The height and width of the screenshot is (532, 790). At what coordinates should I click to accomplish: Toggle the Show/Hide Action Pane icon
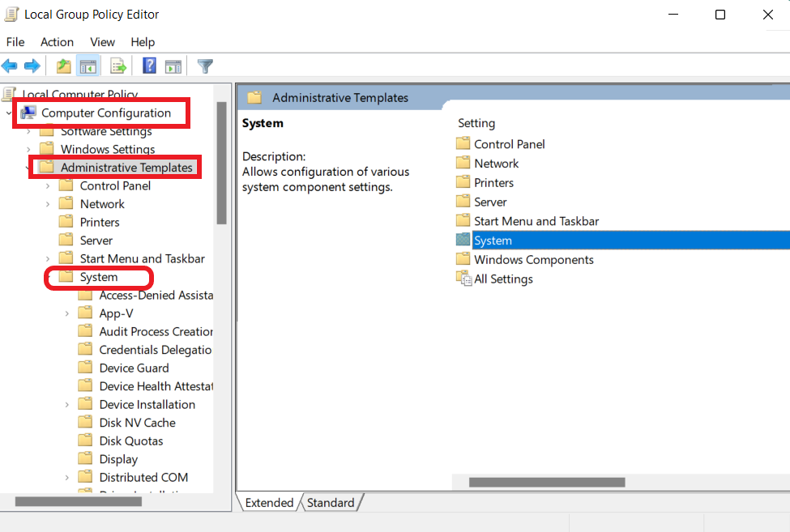tap(173, 66)
